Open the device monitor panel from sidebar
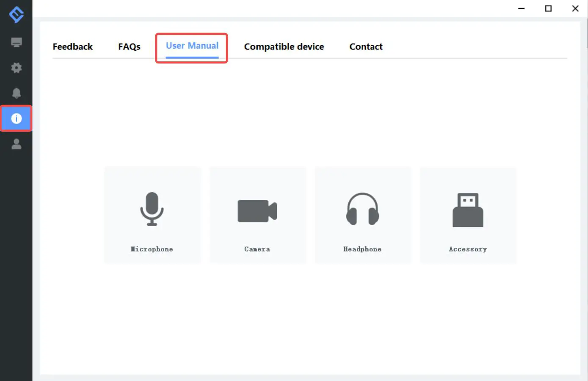The height and width of the screenshot is (381, 588). click(16, 42)
